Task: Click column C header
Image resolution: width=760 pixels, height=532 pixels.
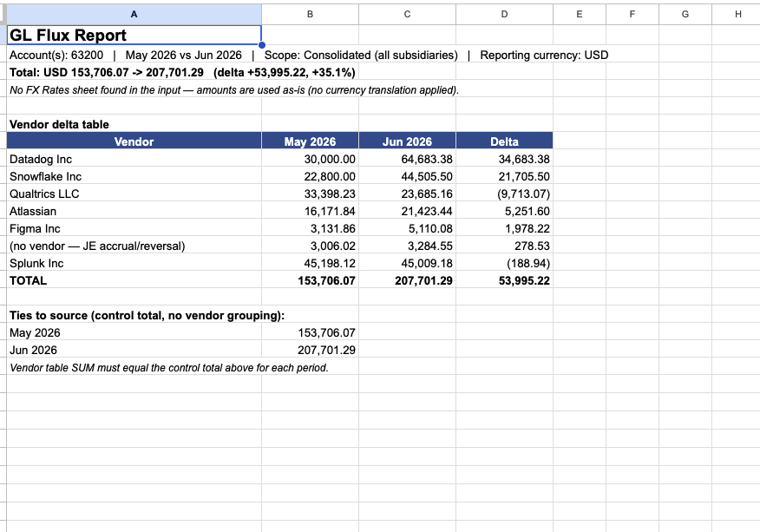Action: coord(407,14)
